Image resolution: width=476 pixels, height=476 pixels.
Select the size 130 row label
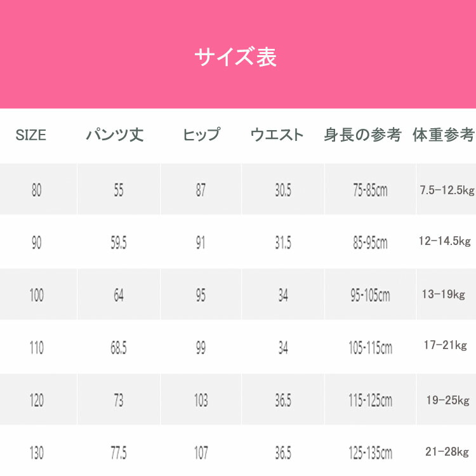pyautogui.click(x=37, y=453)
